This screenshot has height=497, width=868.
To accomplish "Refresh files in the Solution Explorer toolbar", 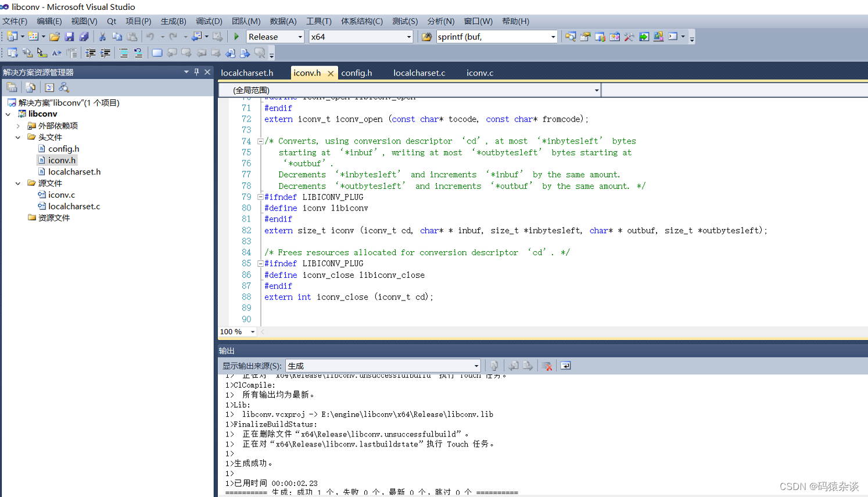I will pyautogui.click(x=31, y=87).
